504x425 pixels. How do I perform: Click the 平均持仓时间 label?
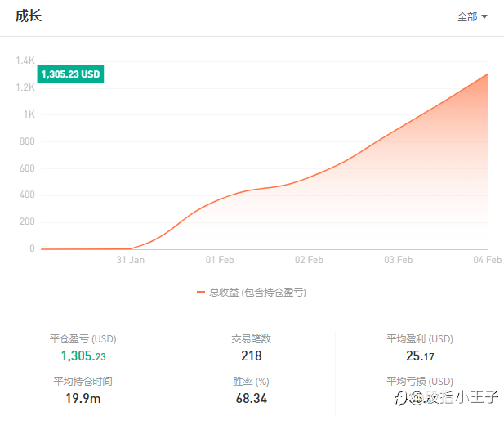tap(83, 381)
